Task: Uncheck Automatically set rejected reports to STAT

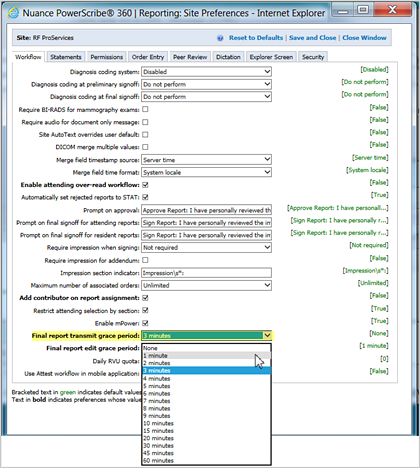Action: pos(145,197)
